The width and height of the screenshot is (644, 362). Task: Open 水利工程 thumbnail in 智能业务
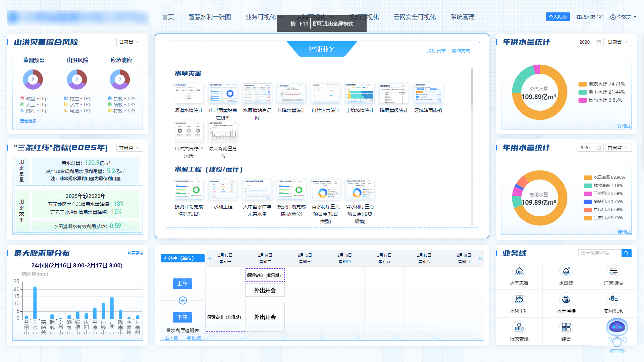pos(223,189)
